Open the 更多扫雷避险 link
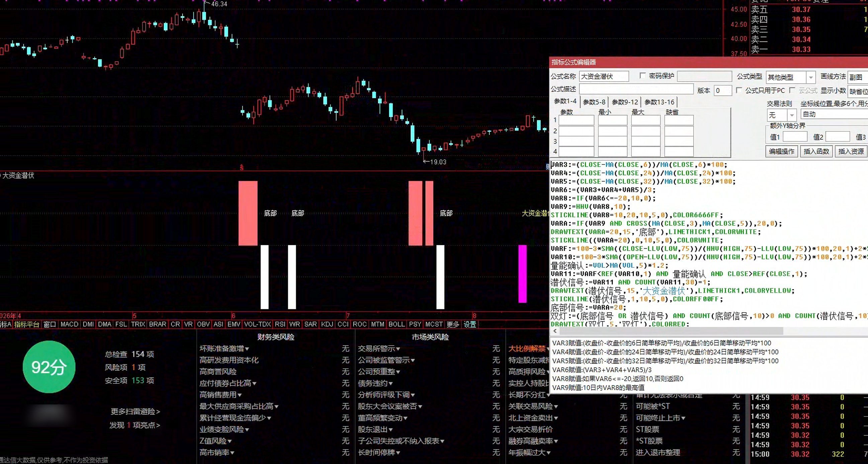The height and width of the screenshot is (464, 868). 136,412
